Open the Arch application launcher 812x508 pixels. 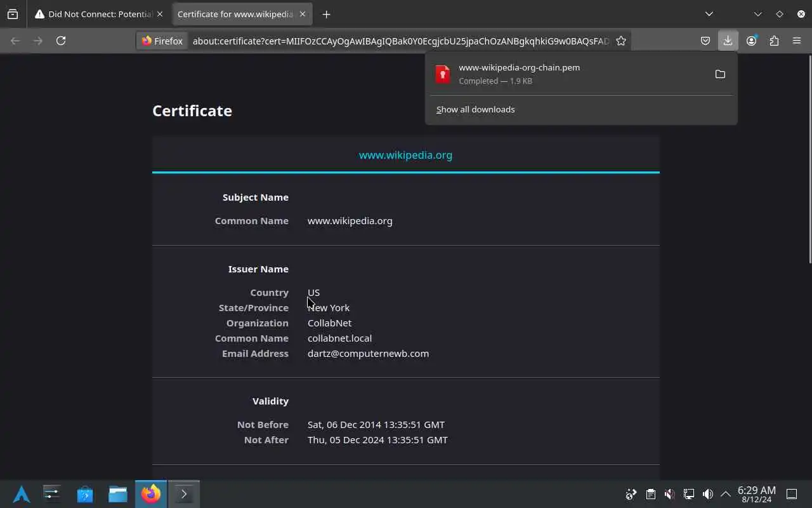coord(22,494)
